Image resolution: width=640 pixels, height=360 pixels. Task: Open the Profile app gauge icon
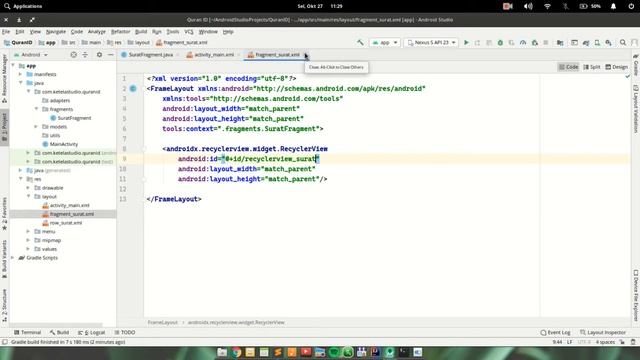pyautogui.click(x=523, y=42)
